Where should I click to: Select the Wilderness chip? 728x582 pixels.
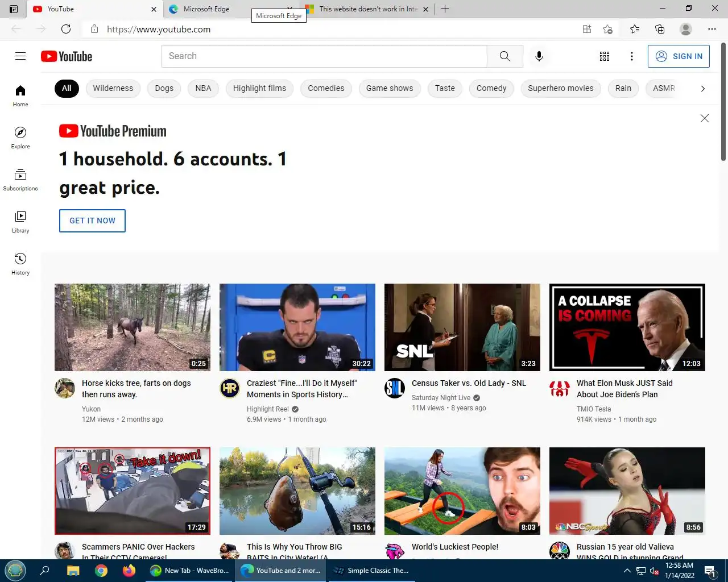[113, 88]
